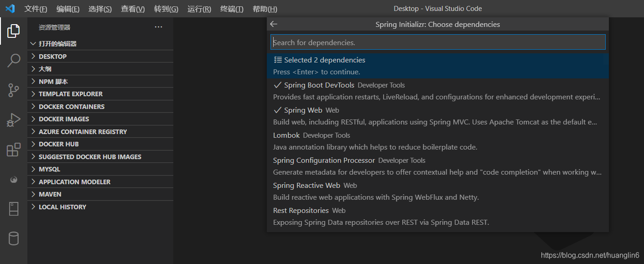Open the explorer more actions ellipsis

click(158, 27)
